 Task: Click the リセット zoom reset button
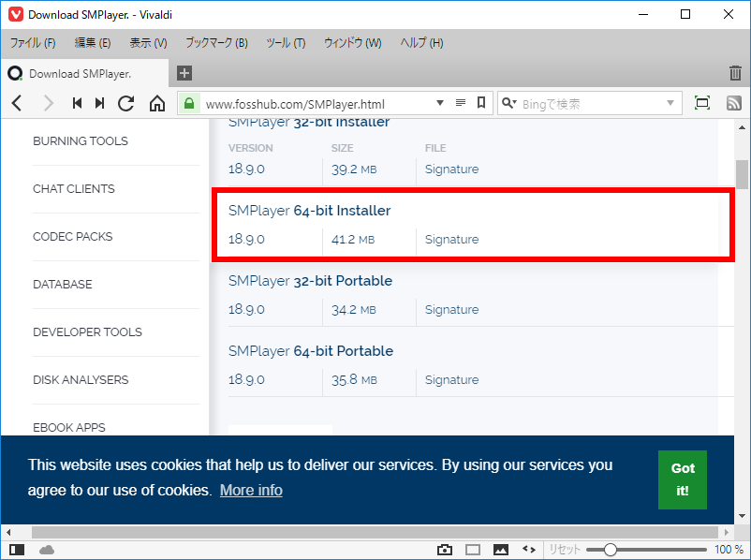[x=565, y=550]
